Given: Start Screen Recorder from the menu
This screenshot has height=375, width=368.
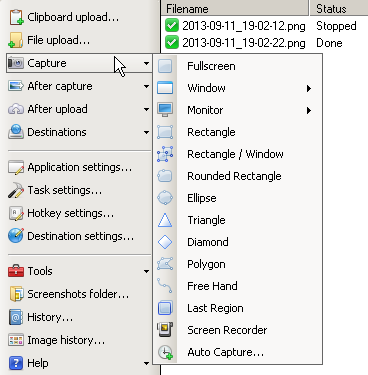Looking at the screenshot, I should (238, 330).
